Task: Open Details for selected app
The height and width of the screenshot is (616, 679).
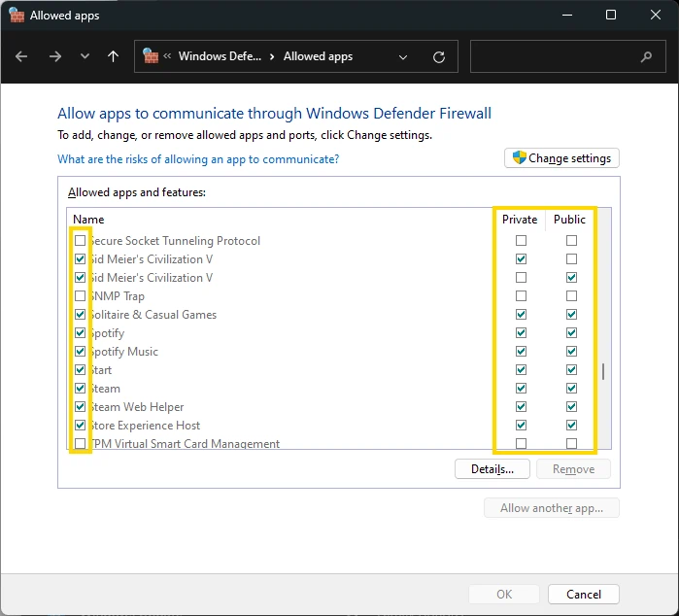Action: pos(492,469)
